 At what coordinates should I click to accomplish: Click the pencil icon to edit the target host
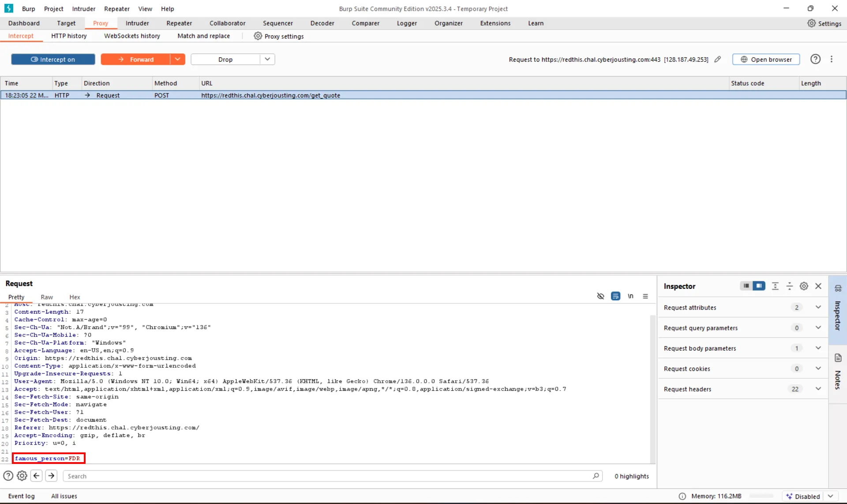[x=718, y=59]
